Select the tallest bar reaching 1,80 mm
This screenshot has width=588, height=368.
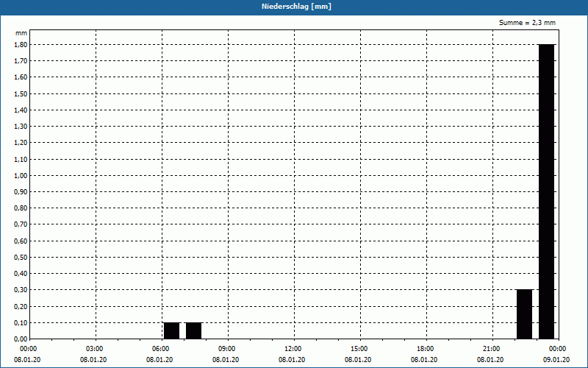pyautogui.click(x=546, y=191)
